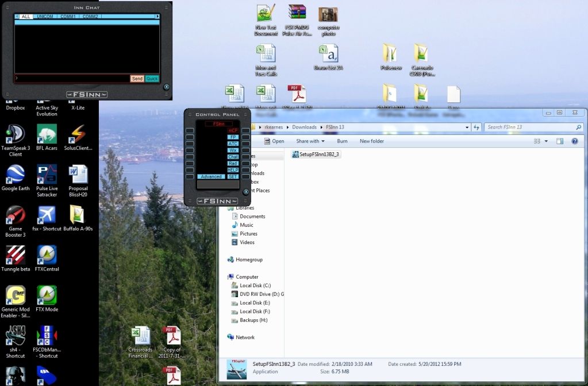The width and height of the screenshot is (588, 386).
Task: Select the SetupFSInn13B2_3 file
Action: 316,155
